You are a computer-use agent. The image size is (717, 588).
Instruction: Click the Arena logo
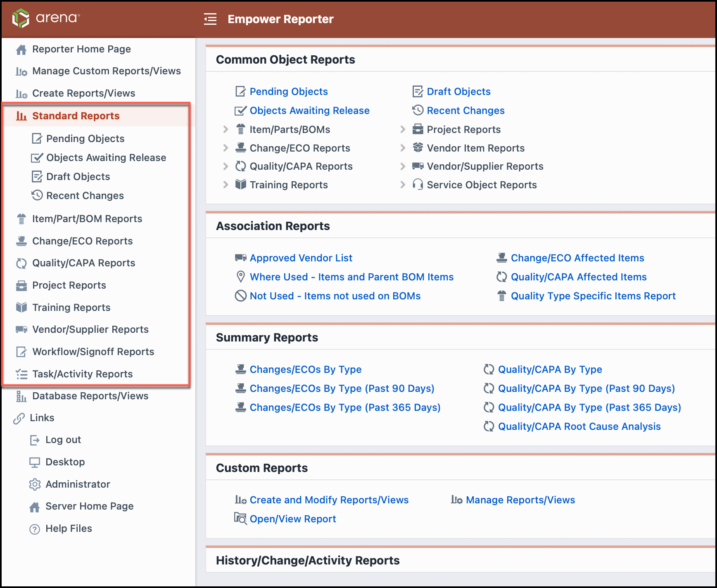(46, 18)
